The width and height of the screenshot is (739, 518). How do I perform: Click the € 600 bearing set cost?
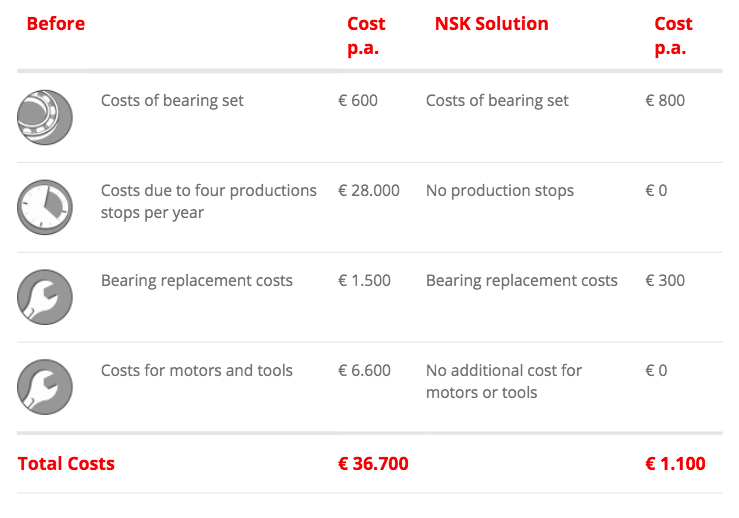(358, 100)
